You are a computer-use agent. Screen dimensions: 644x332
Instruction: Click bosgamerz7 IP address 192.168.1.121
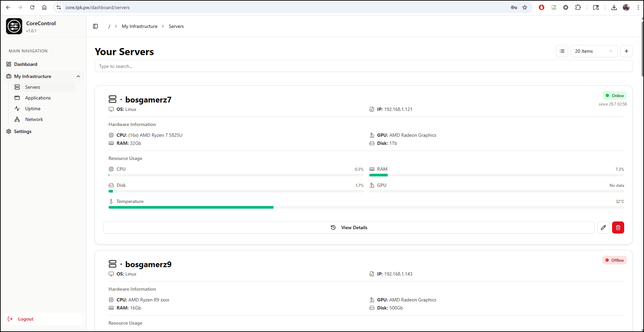pos(398,109)
